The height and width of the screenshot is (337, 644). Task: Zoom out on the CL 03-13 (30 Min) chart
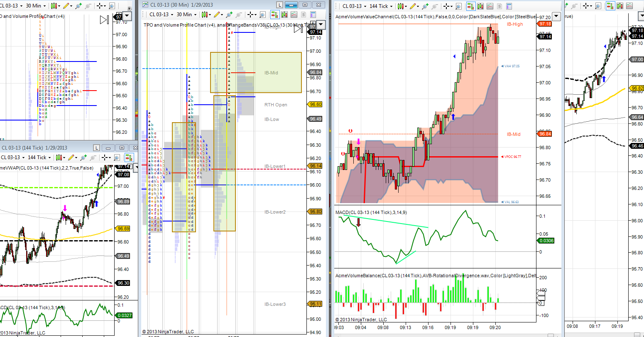[x=239, y=15]
